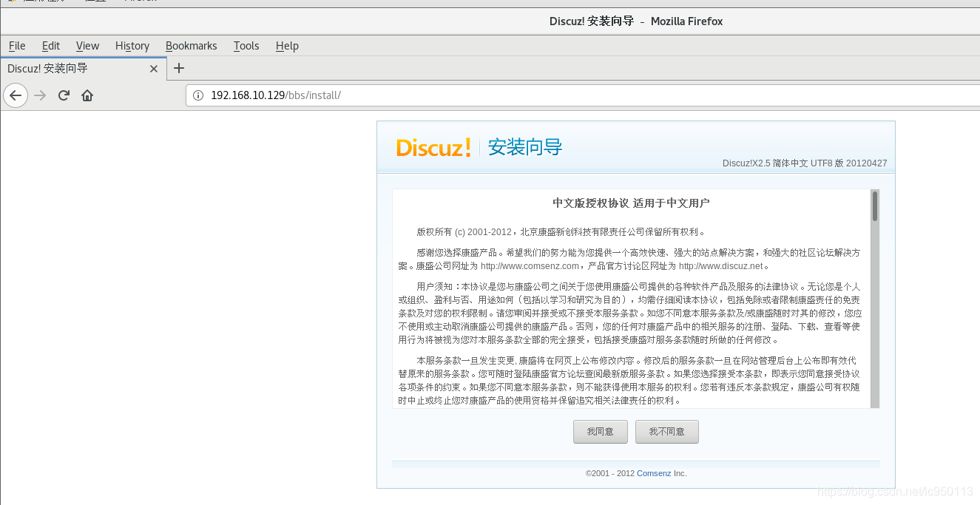The image size is (980, 505).
Task: Click the ©2001 - 2012 footer text
Action: pyautogui.click(x=610, y=473)
